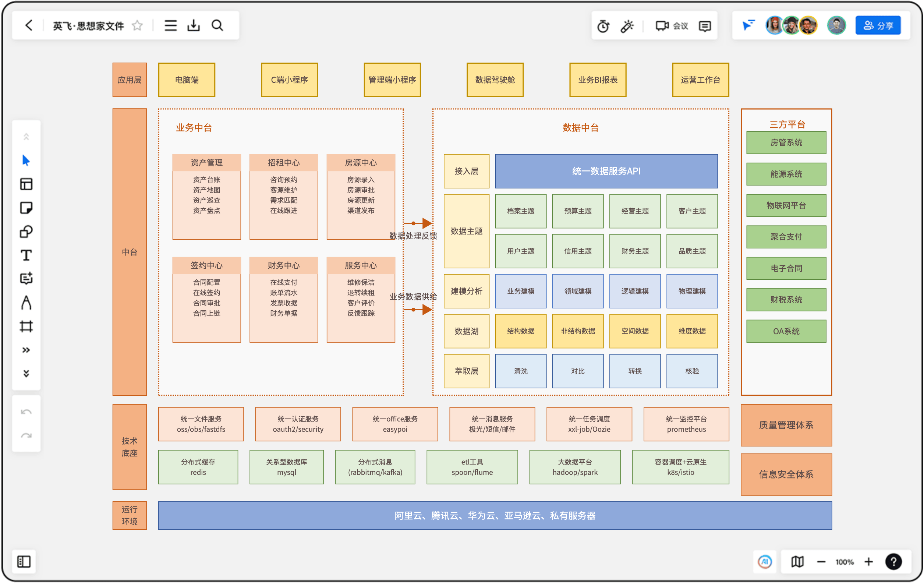The image size is (924, 586).
Task: Open the magic wand effects tool
Action: [627, 26]
